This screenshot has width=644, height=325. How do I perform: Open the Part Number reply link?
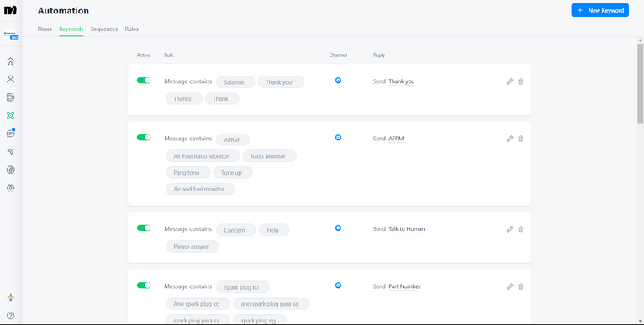[404, 286]
